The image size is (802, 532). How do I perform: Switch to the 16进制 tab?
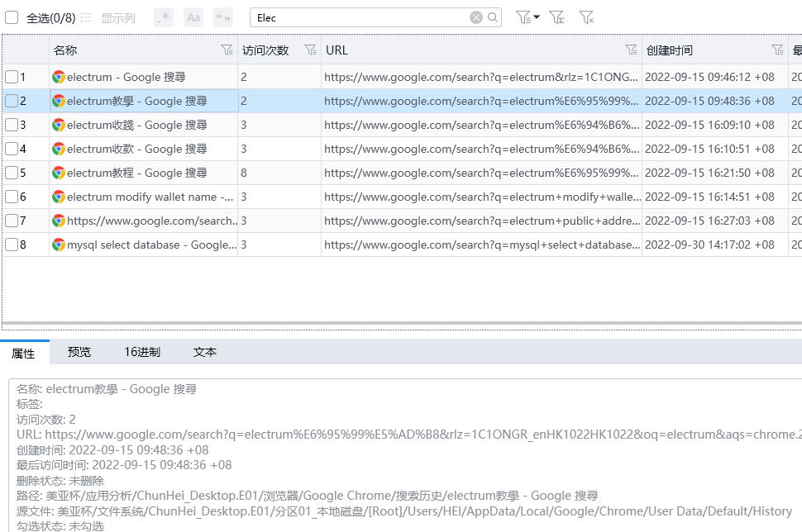[x=142, y=352]
